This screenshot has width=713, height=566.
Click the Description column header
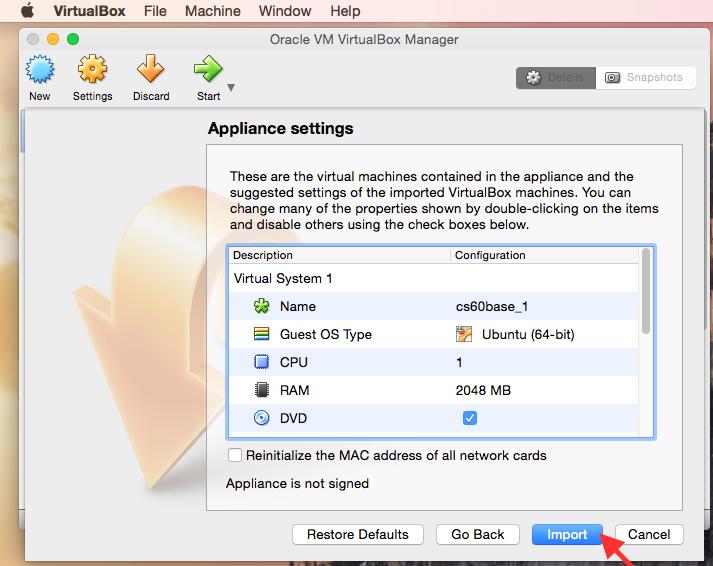pyautogui.click(x=339, y=255)
